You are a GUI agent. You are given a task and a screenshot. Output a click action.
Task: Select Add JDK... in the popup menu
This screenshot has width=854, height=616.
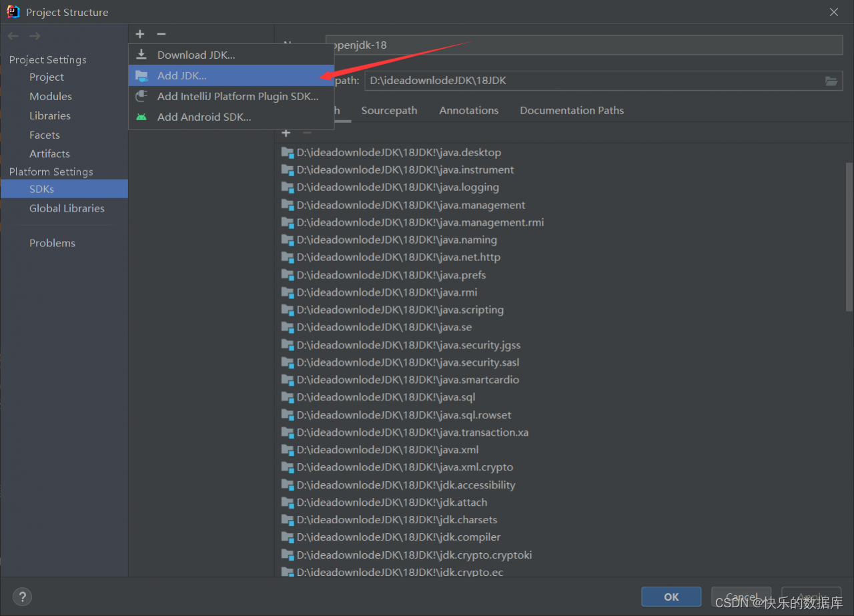231,75
